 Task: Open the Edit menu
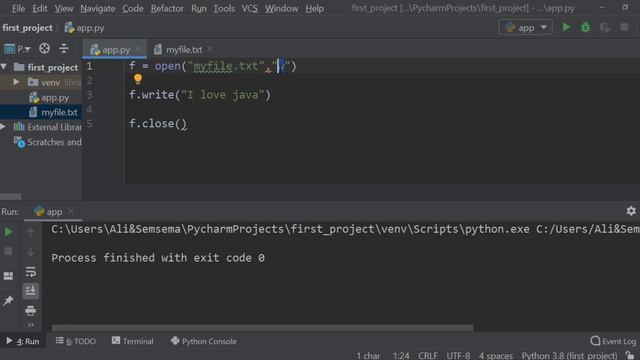click(x=40, y=8)
